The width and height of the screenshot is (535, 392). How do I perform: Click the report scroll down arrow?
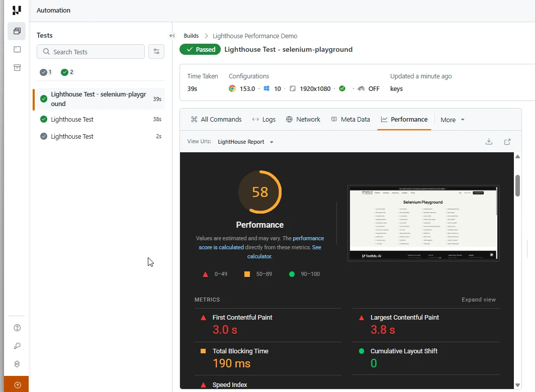point(517,385)
